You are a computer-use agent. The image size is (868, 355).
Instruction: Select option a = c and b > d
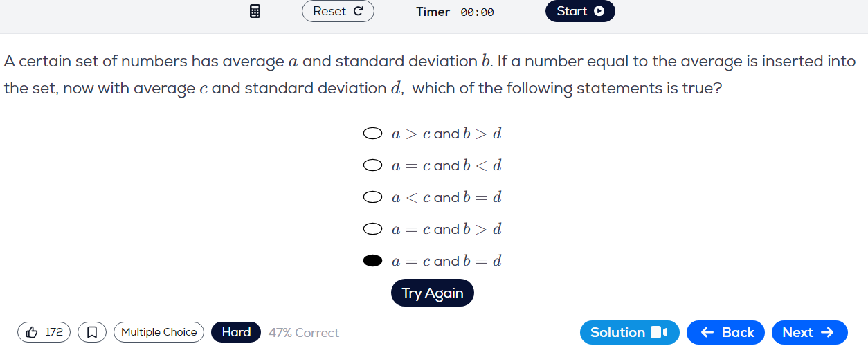(373, 229)
